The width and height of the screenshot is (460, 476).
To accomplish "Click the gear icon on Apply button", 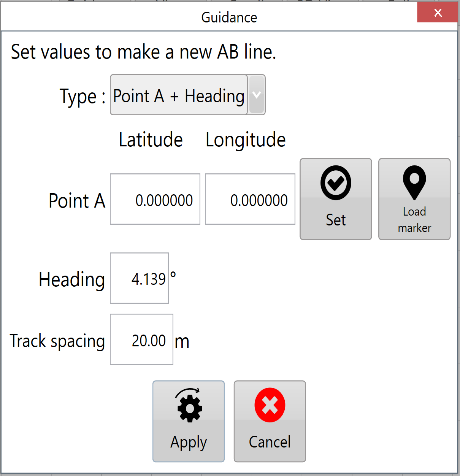I will point(189,405).
